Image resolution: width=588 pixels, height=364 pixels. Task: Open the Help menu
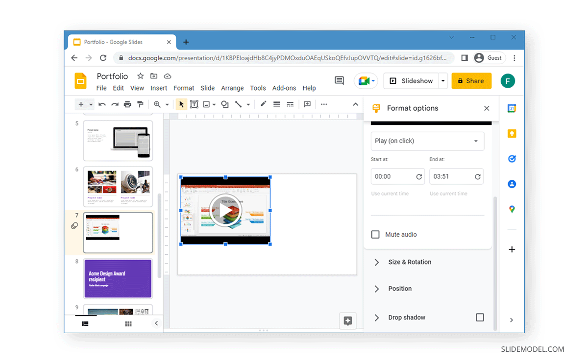pyautogui.click(x=309, y=88)
